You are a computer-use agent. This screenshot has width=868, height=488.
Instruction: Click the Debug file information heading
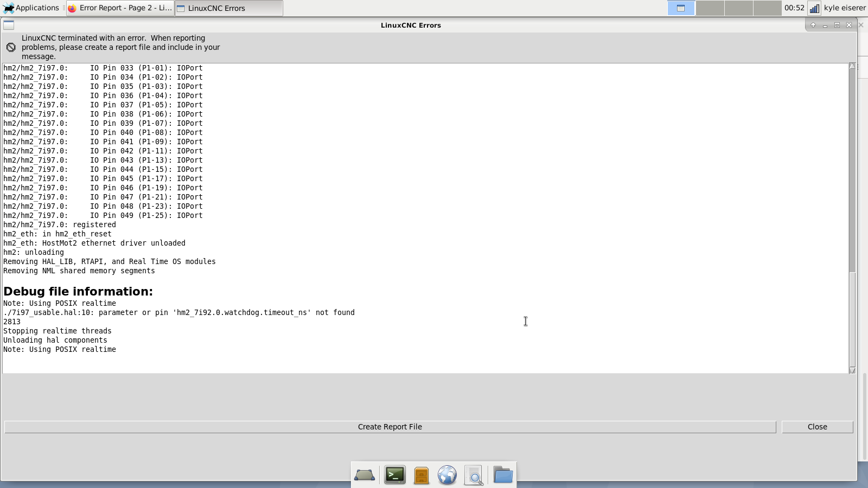click(78, 291)
